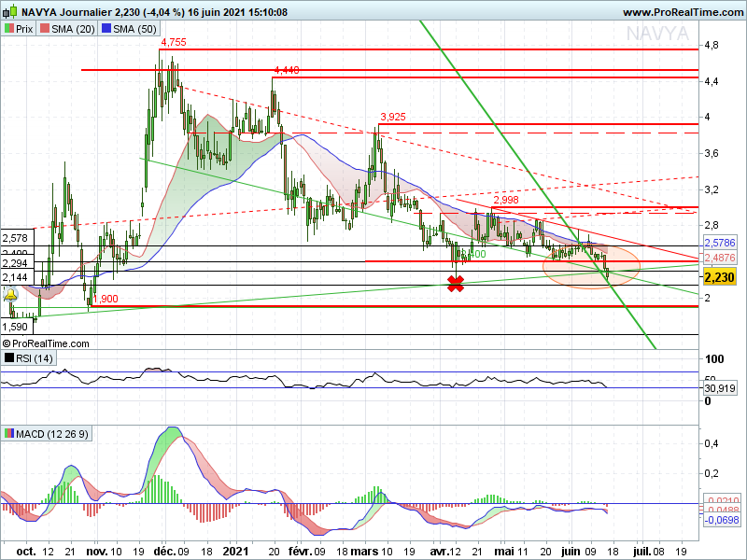Visit the www.ProRealTime.com link
The width and height of the screenshot is (747, 560).
[684, 12]
